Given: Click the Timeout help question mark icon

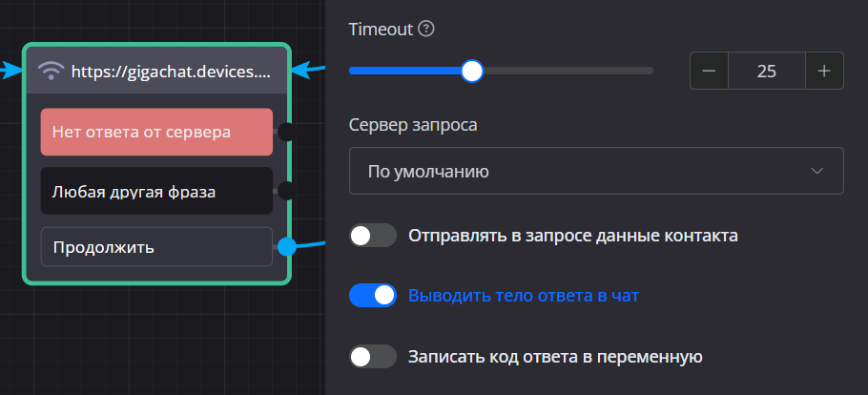Looking at the screenshot, I should [426, 30].
